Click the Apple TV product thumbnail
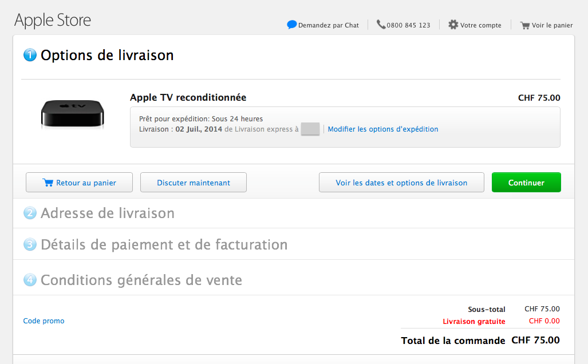588x364 pixels. point(73,113)
